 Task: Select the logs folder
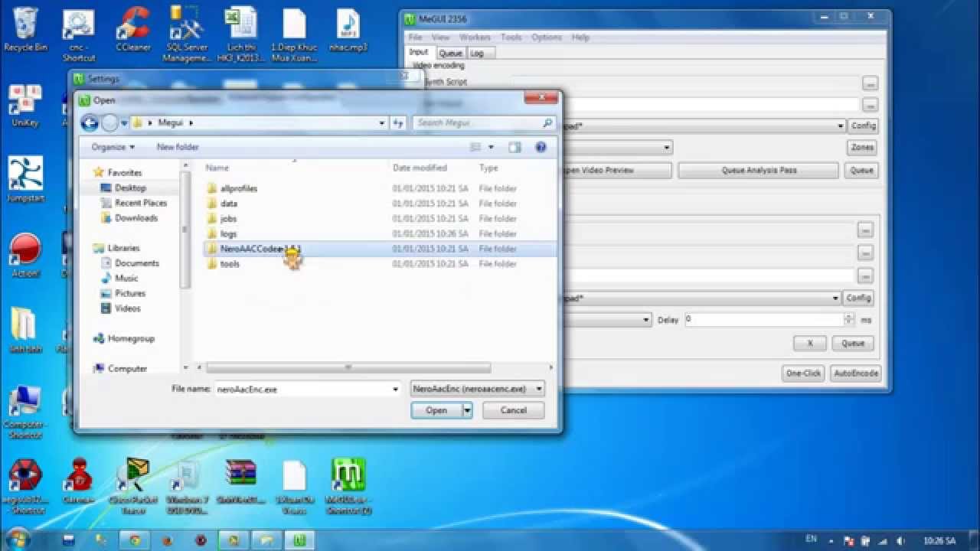[228, 233]
